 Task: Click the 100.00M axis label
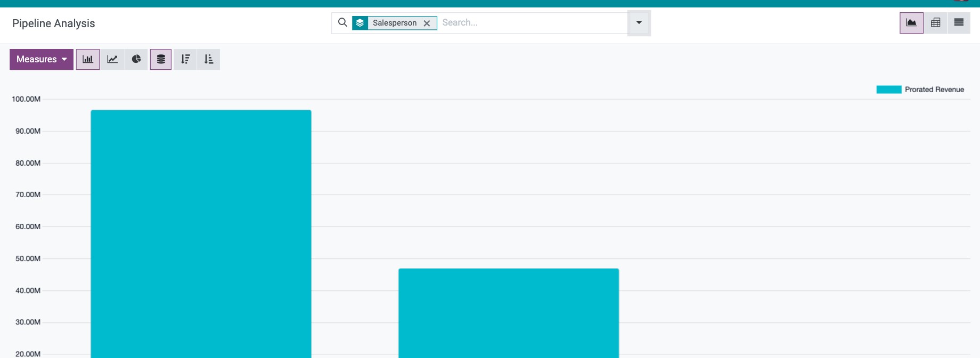(x=26, y=99)
